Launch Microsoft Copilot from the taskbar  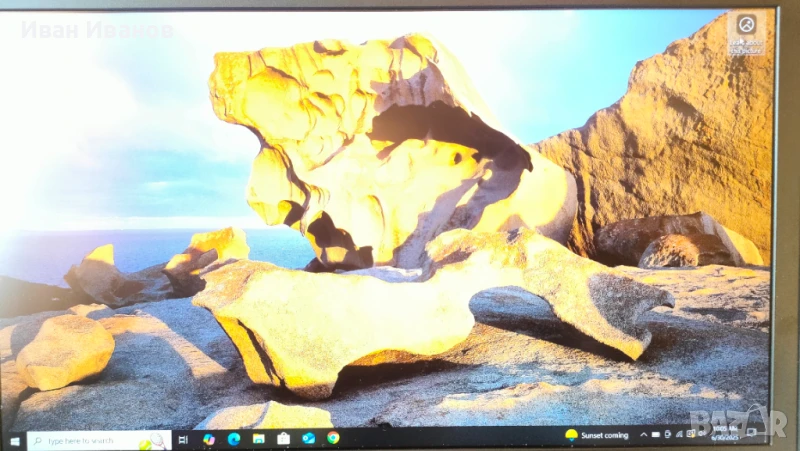(209, 438)
